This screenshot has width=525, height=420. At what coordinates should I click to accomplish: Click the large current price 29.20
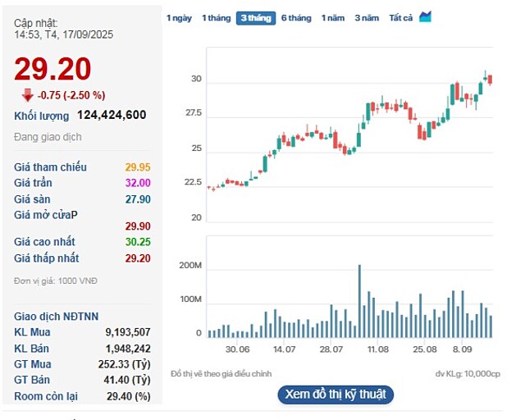tap(52, 69)
